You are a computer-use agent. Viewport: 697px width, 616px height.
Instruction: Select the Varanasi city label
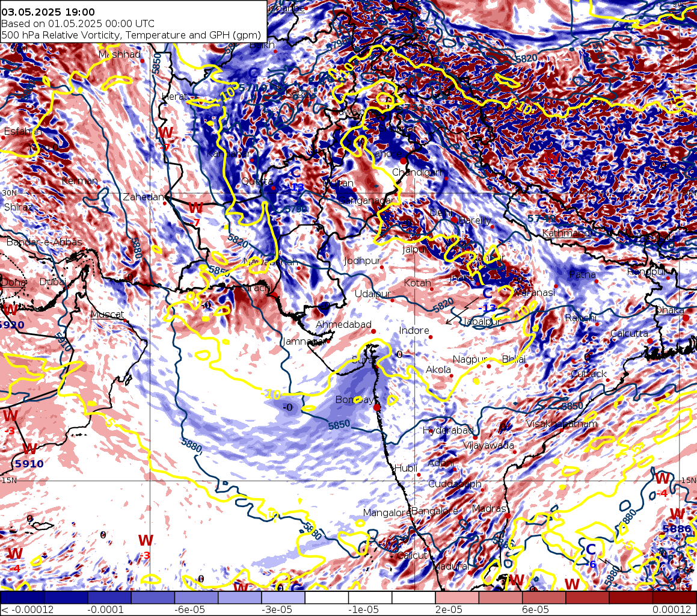tap(534, 292)
